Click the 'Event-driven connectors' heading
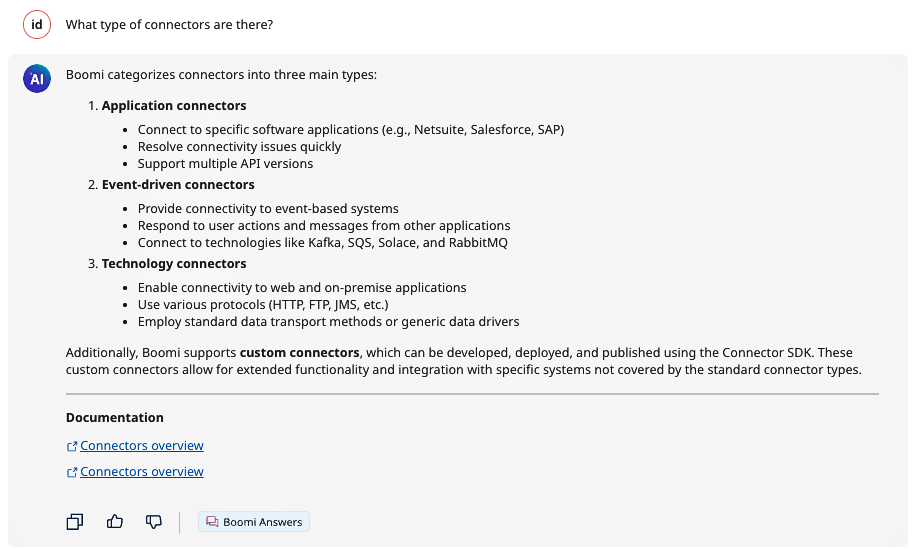The width and height of the screenshot is (913, 549). (178, 185)
